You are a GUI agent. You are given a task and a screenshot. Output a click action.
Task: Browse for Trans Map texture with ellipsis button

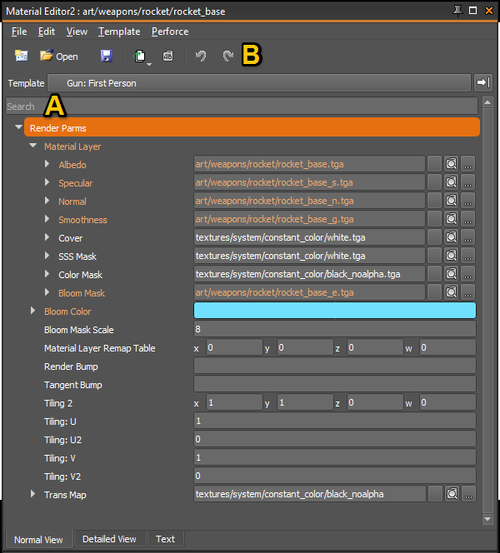tap(469, 494)
